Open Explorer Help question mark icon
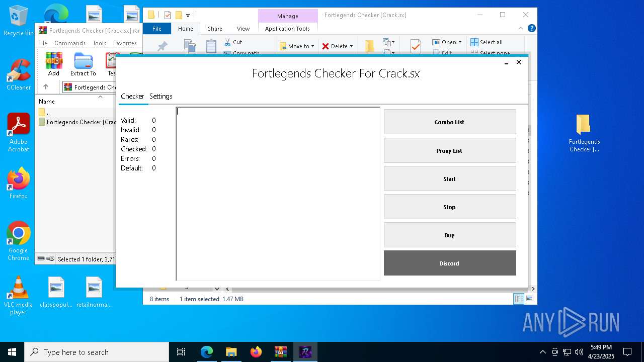The width and height of the screenshot is (644, 362). [532, 29]
